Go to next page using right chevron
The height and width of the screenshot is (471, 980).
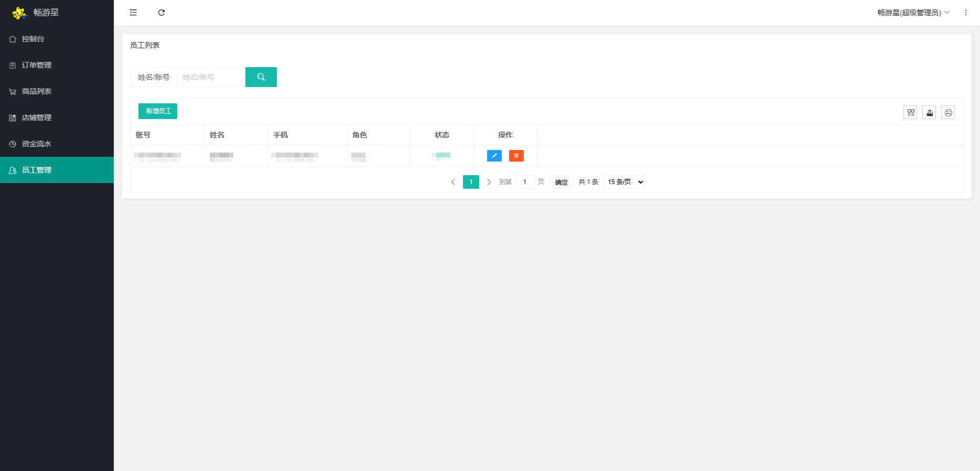click(x=489, y=182)
